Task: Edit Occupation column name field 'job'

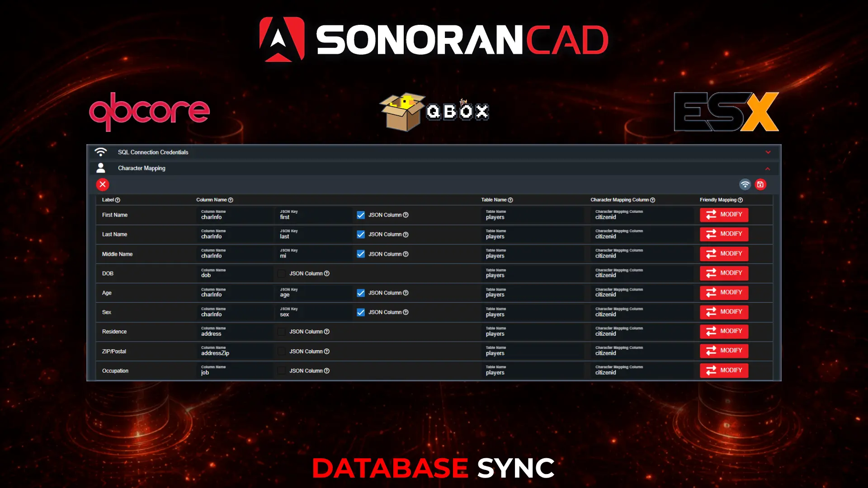Action: pyautogui.click(x=235, y=371)
